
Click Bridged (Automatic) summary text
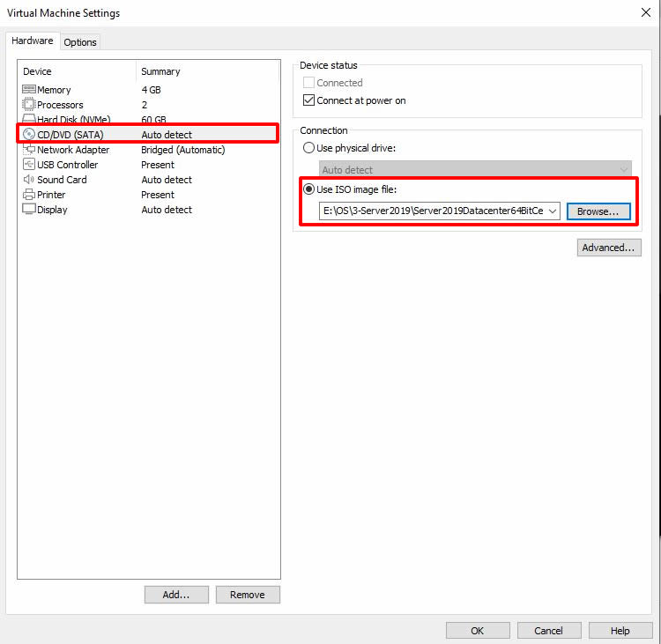click(183, 150)
